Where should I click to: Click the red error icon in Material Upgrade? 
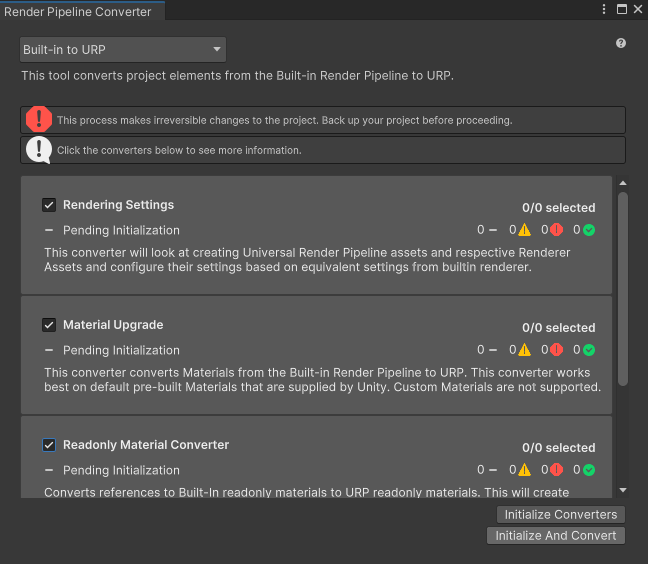[557, 350]
